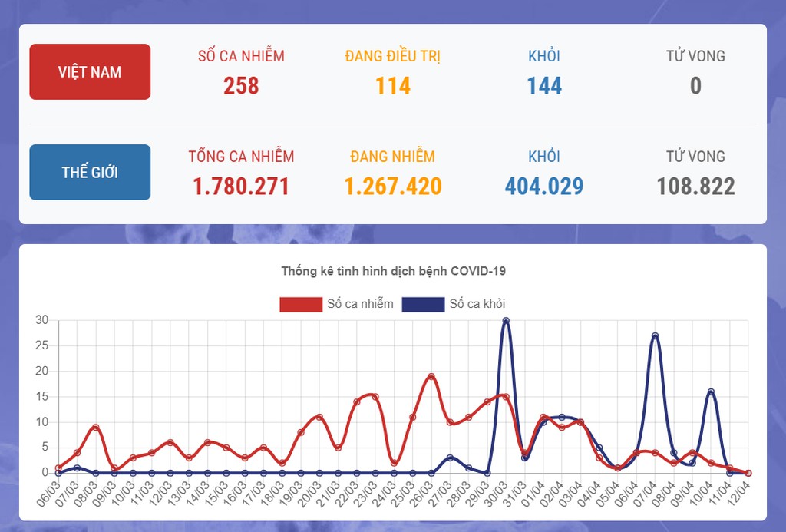Viewport: 786px width, 532px height.
Task: Click Vietnam's 'ĐANG ĐIỀU TRỊ' value 114
Action: tap(393, 85)
